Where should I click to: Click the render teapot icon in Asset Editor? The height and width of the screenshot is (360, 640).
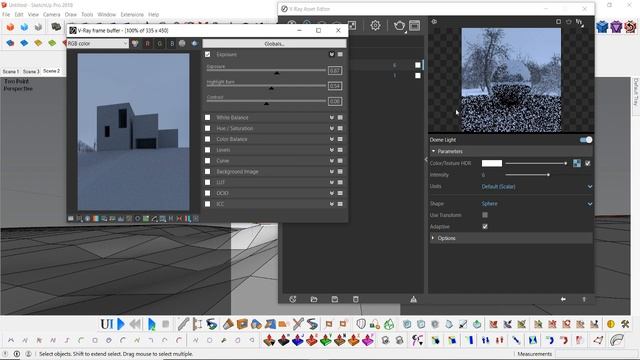tap(399, 26)
